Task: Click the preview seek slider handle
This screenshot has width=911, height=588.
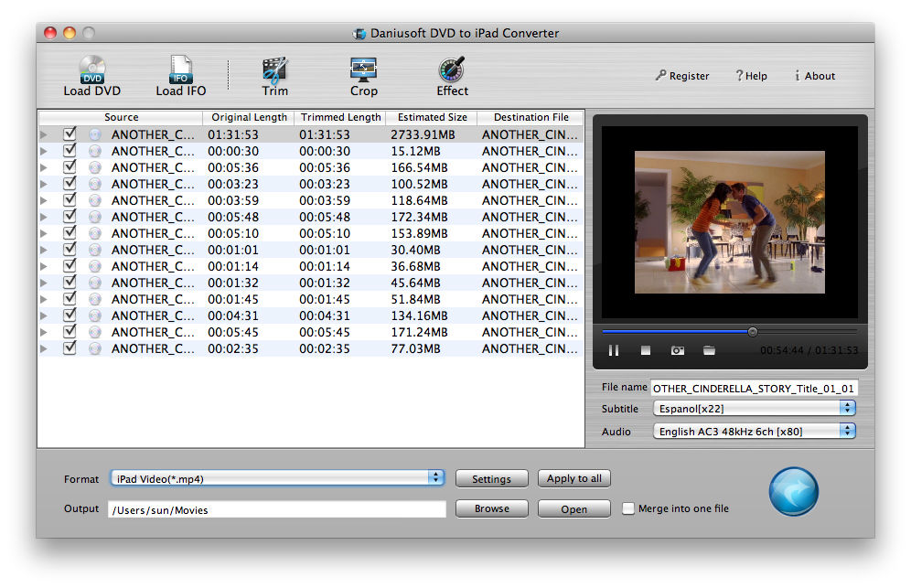Action: tap(753, 332)
